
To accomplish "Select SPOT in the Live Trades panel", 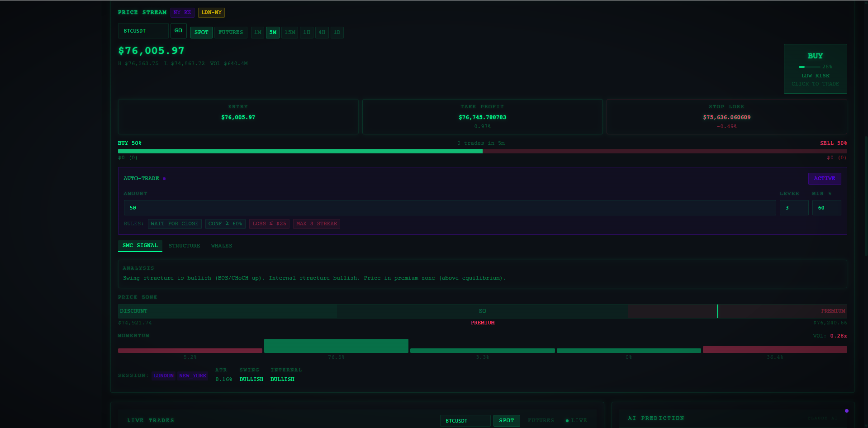I will point(507,421).
